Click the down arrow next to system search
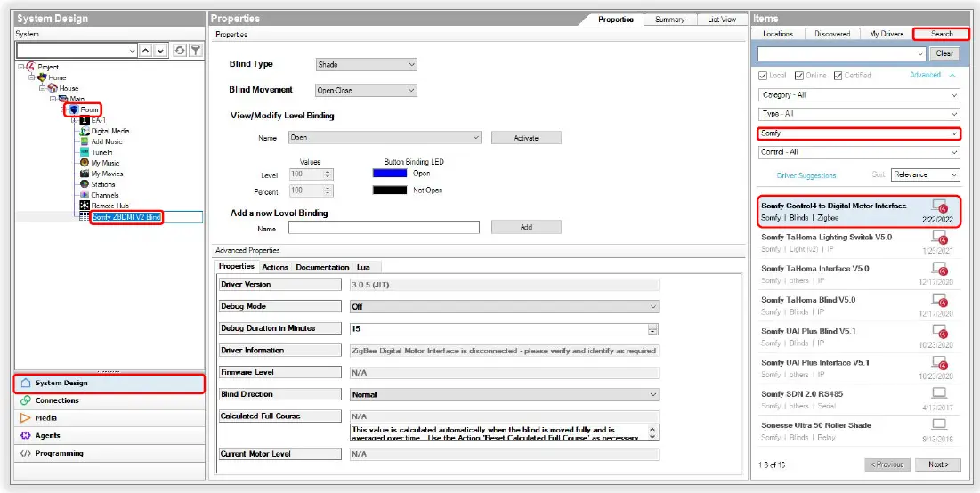This screenshot has width=980, height=493. point(160,51)
